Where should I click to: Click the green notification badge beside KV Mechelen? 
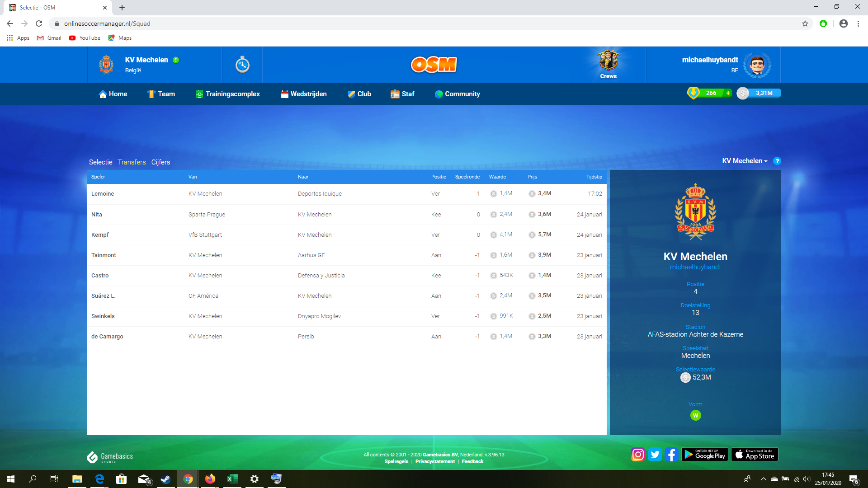point(176,60)
